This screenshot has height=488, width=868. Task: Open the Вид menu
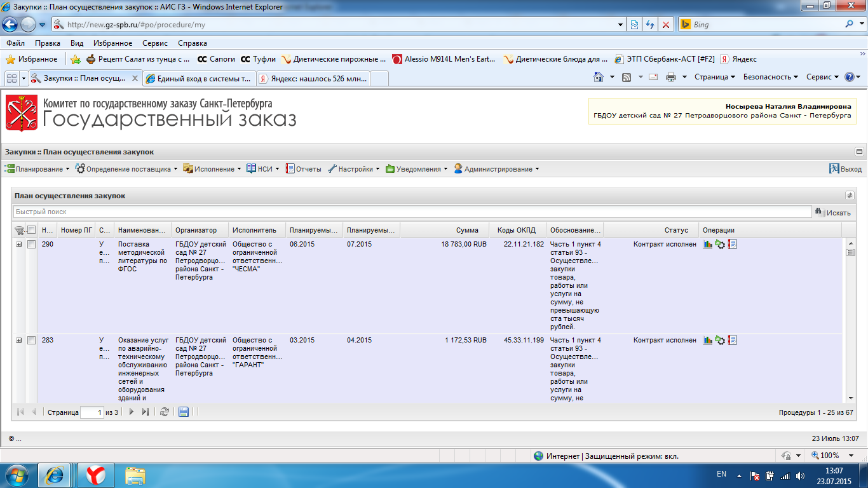click(77, 43)
